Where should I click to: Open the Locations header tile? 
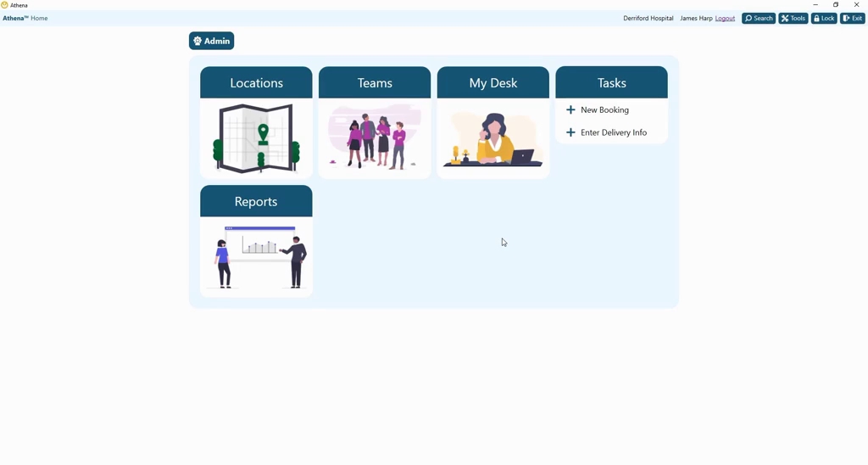pyautogui.click(x=256, y=82)
